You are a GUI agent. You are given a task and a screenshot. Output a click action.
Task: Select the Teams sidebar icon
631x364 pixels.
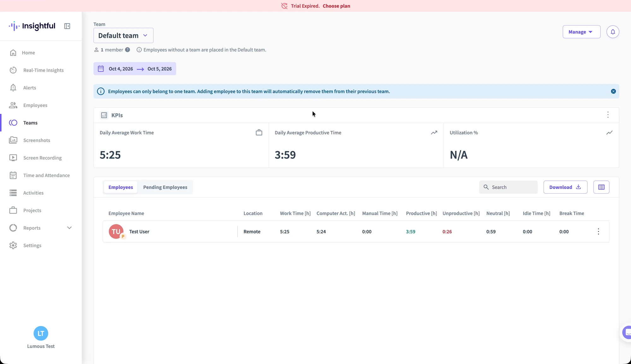tap(13, 123)
